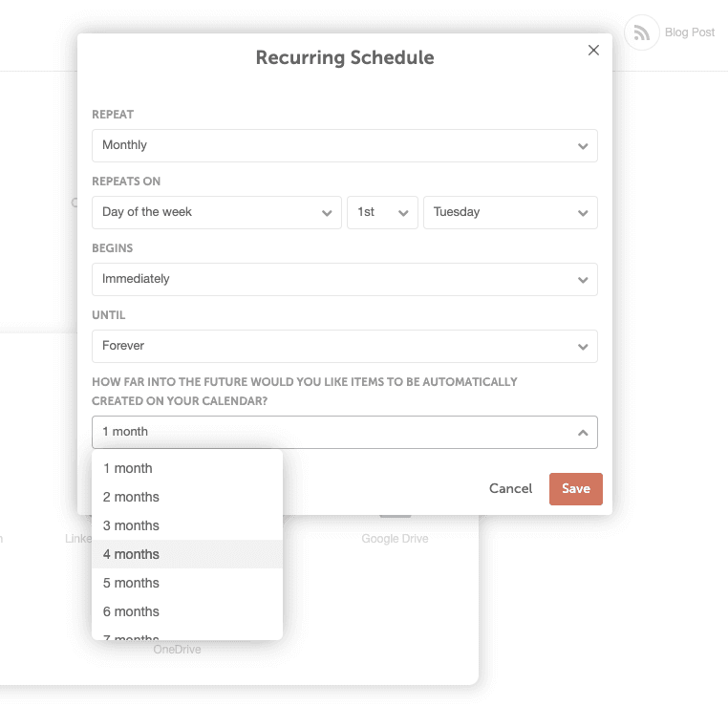Click the OneDrive integration label
The height and width of the screenshot is (706, 728).
pyautogui.click(x=177, y=650)
